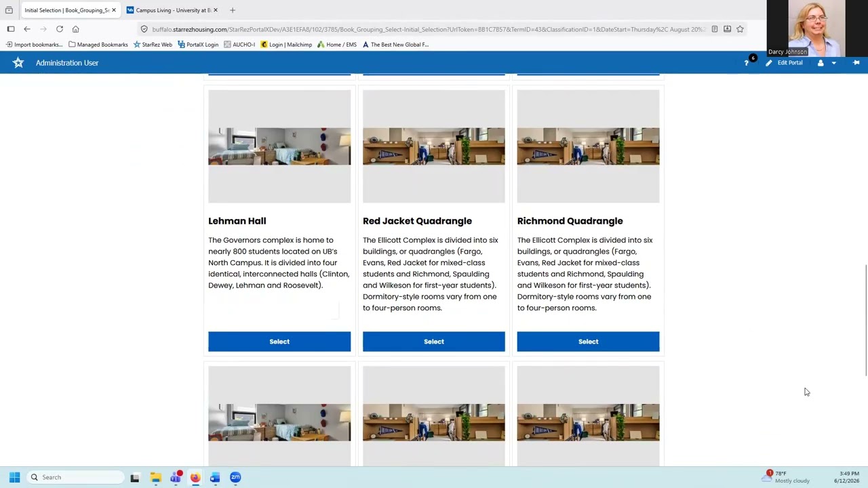Open Microsoft Word from taskbar

(x=215, y=477)
